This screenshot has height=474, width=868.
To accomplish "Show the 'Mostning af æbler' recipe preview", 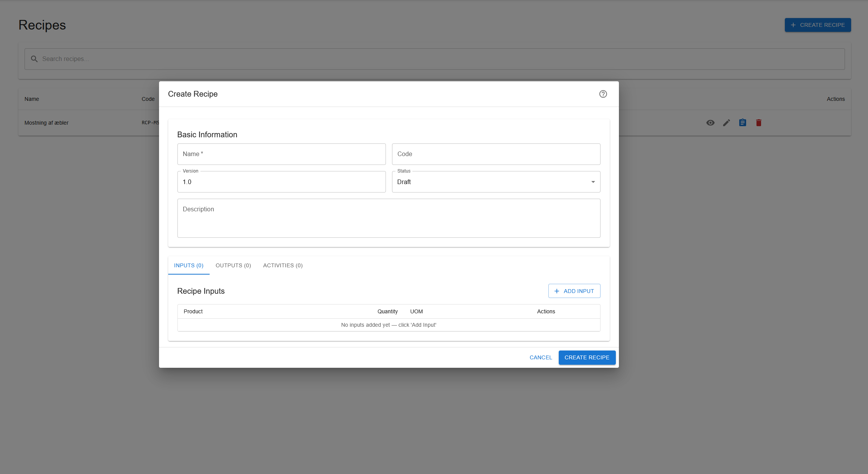I will click(710, 123).
